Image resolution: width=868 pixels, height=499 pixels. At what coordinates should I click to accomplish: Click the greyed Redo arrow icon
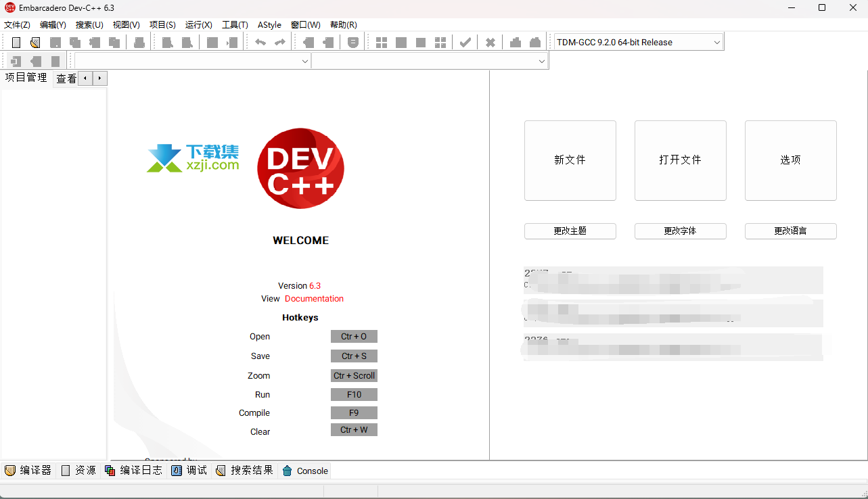[x=279, y=43]
